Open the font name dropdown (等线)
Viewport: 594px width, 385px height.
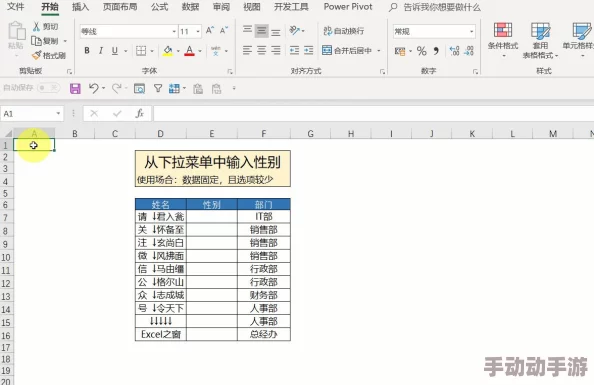pyautogui.click(x=174, y=31)
